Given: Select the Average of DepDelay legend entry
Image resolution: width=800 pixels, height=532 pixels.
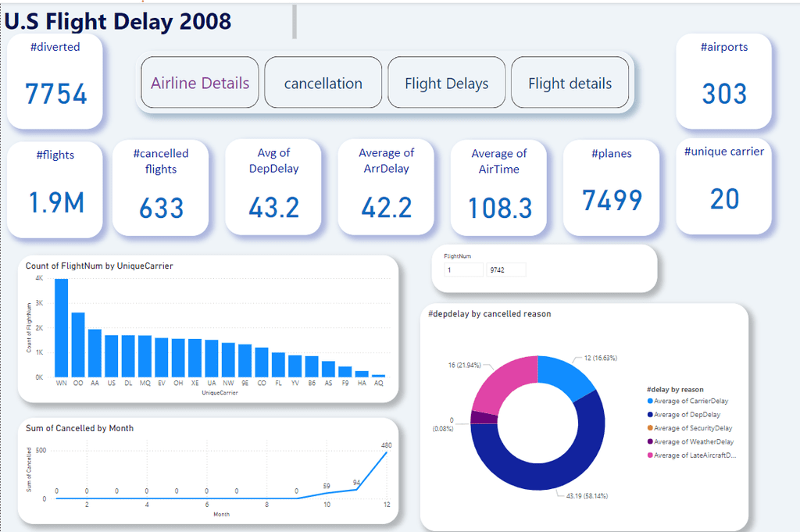Looking at the screenshot, I should click(x=684, y=415).
